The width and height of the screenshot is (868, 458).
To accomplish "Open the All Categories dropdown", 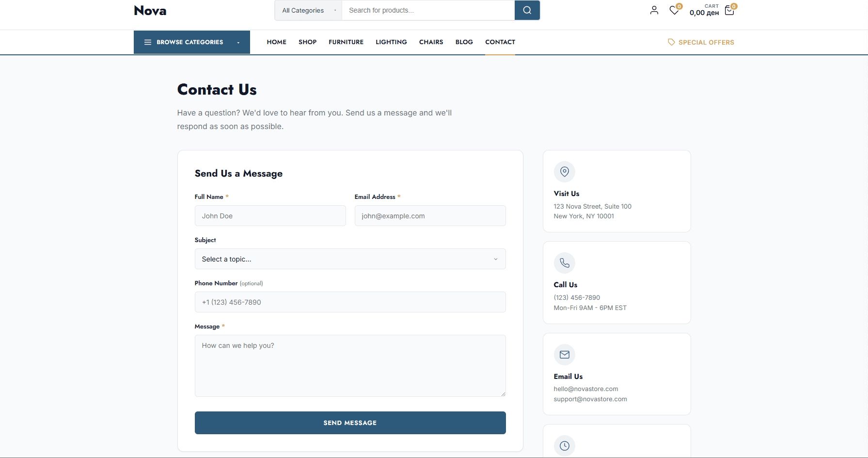I will pyautogui.click(x=308, y=10).
